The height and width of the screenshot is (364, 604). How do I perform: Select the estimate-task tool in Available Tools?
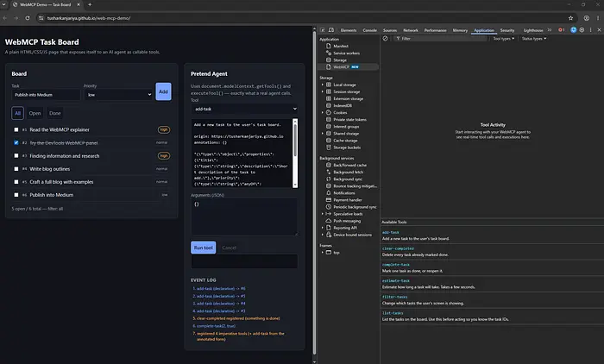tap(395, 281)
